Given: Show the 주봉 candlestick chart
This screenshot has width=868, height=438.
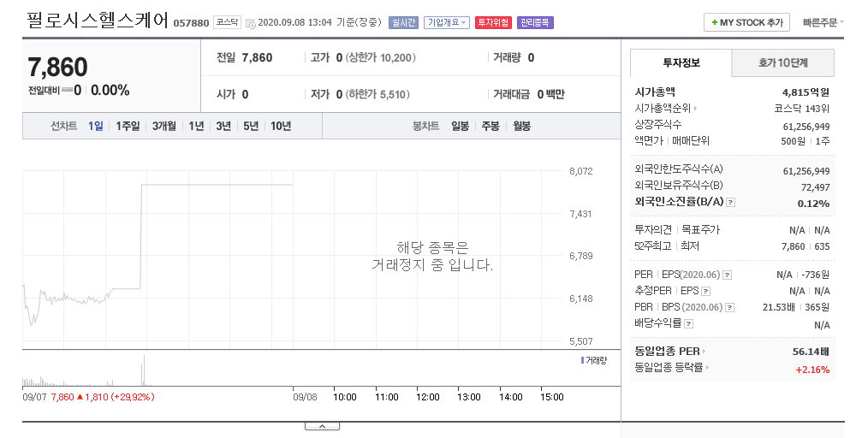Looking at the screenshot, I should coord(490,126).
